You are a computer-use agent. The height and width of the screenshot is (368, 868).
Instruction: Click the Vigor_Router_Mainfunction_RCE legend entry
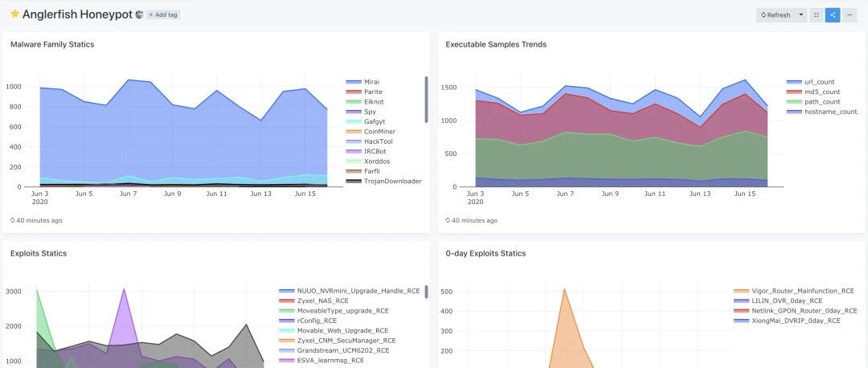click(x=794, y=291)
